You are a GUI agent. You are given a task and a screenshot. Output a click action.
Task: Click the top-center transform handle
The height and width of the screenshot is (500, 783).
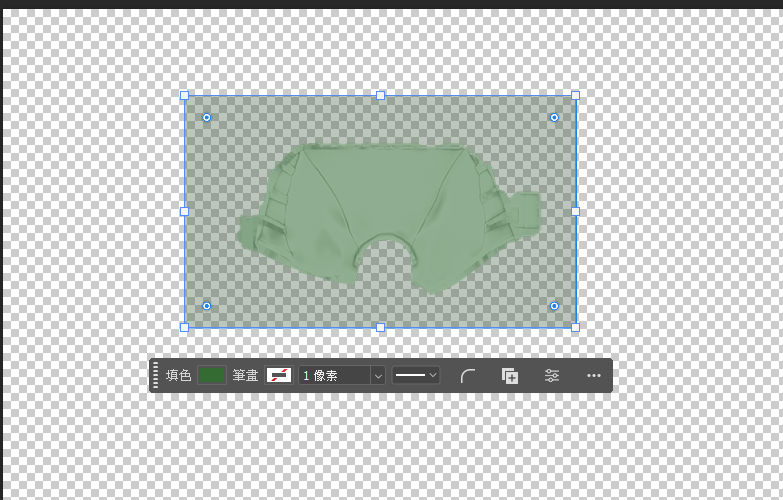tap(380, 95)
